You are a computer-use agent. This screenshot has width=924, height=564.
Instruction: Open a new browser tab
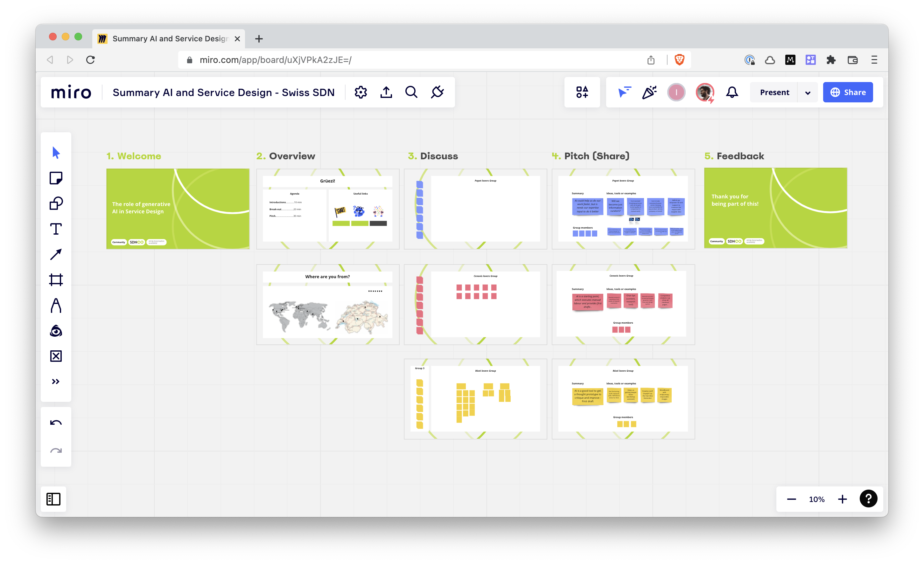259,38
